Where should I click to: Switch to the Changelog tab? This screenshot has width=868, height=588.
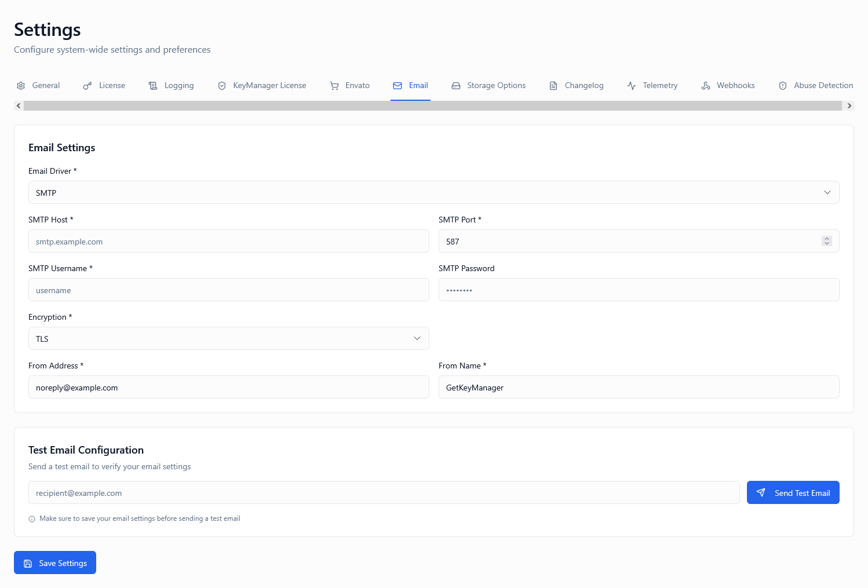(x=583, y=85)
